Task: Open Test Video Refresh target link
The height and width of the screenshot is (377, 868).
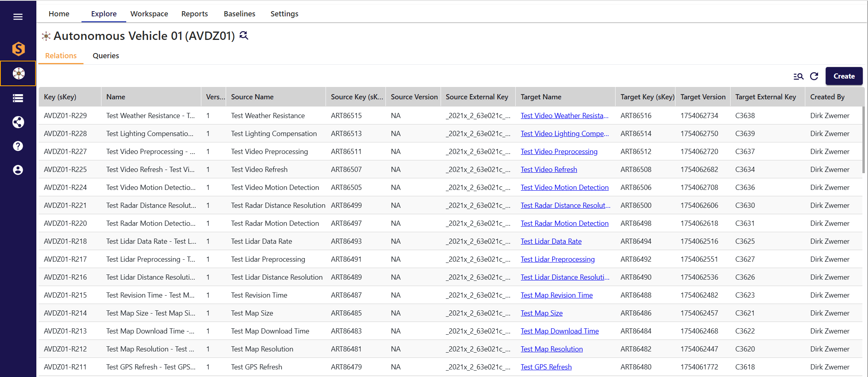Action: pos(549,170)
